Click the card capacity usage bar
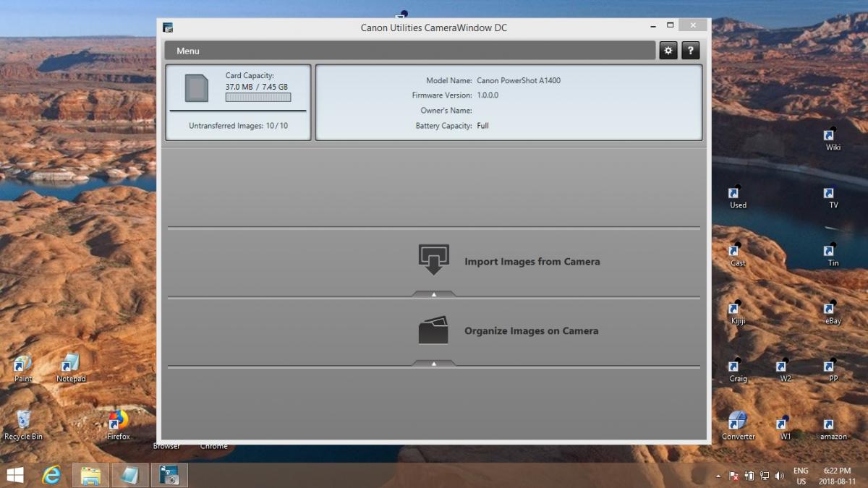 point(258,97)
